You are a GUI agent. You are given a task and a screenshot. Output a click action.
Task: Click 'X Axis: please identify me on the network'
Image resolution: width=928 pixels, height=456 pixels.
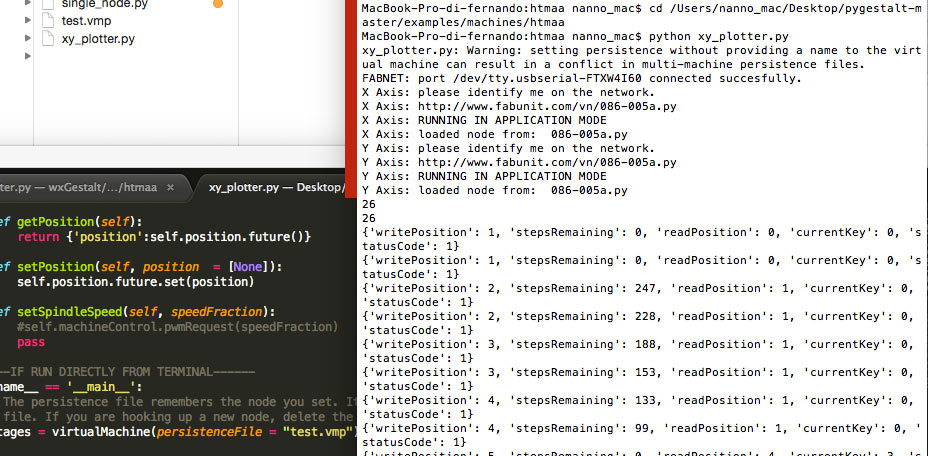pyautogui.click(x=508, y=92)
